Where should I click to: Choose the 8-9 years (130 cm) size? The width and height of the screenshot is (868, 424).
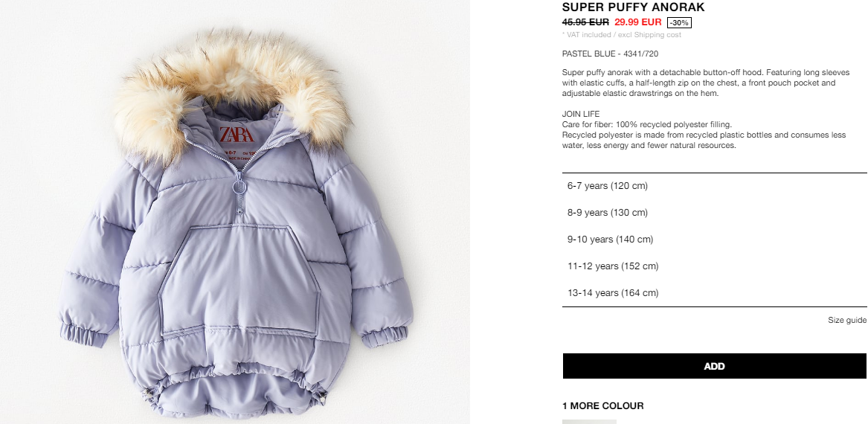714,213
